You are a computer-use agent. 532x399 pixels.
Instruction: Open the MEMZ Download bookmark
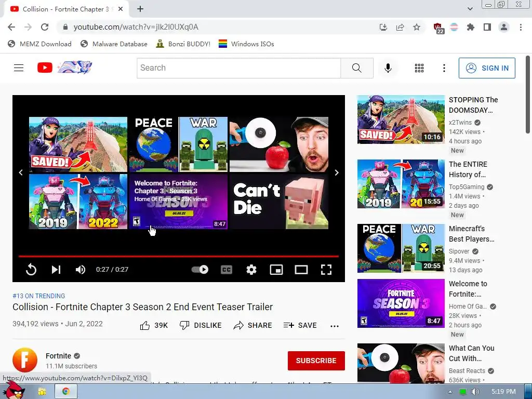point(39,44)
